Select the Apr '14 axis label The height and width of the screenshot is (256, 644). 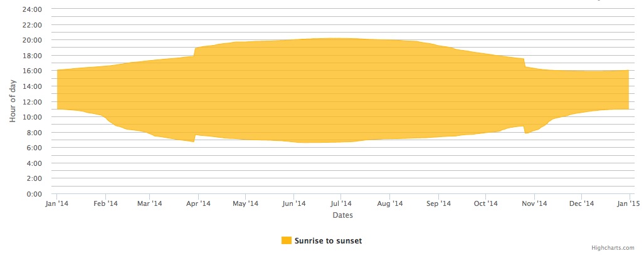[x=198, y=203]
